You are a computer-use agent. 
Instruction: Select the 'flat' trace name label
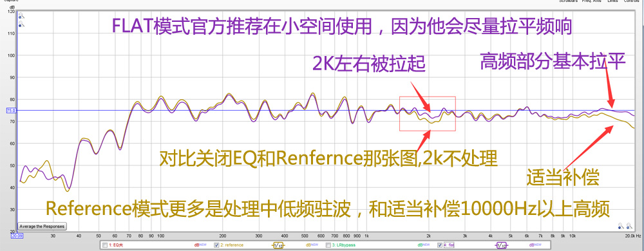click(x=449, y=245)
